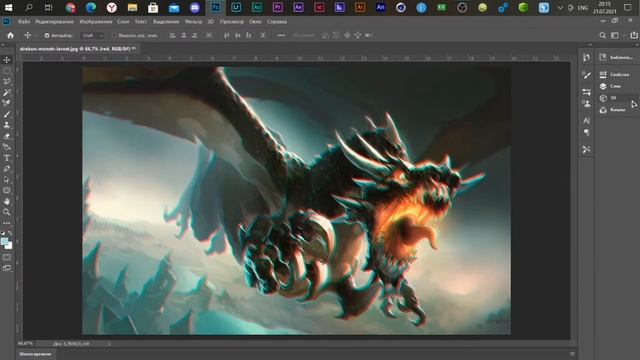The image size is (640, 360).
Task: Open the Paragraph panel icon
Action: (x=587, y=133)
